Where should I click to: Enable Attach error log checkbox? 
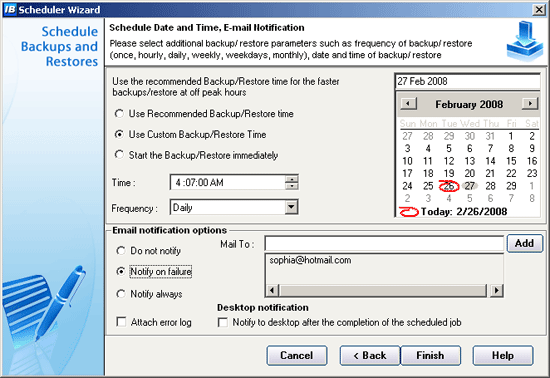pyautogui.click(x=121, y=322)
